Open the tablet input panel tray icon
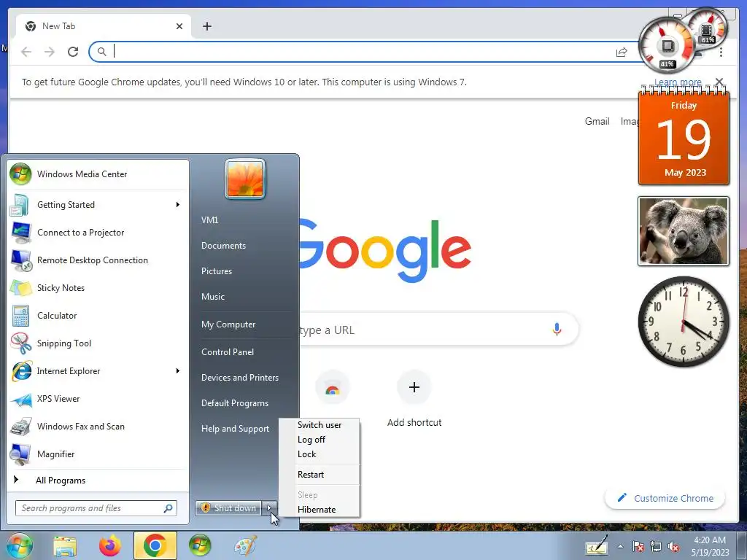This screenshot has height=560, width=747. pyautogui.click(x=597, y=545)
